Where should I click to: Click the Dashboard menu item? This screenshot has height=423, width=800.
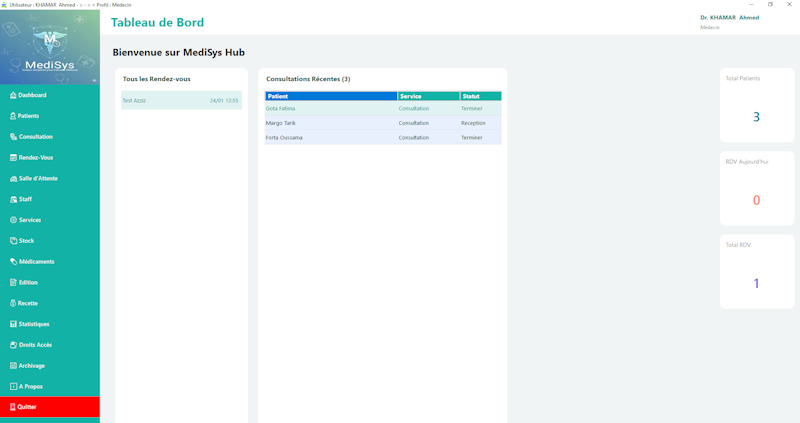[32, 95]
